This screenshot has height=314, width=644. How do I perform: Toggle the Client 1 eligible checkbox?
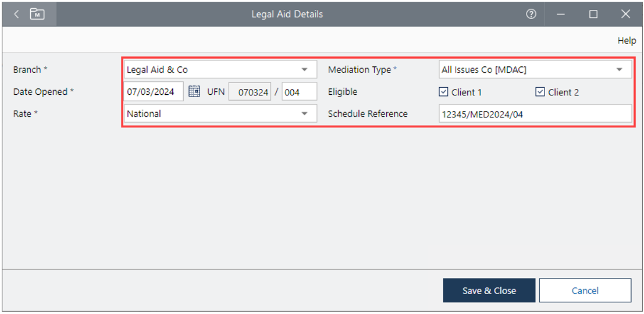[x=443, y=92]
